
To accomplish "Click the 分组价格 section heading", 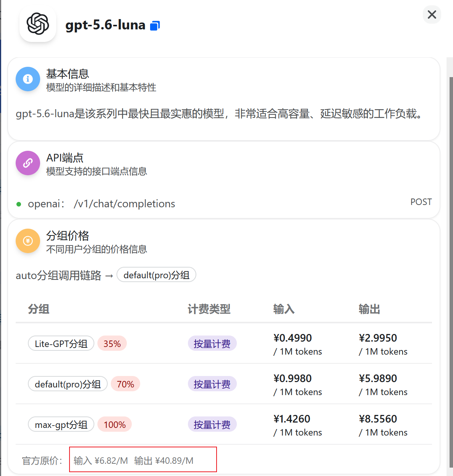I will tap(68, 236).
